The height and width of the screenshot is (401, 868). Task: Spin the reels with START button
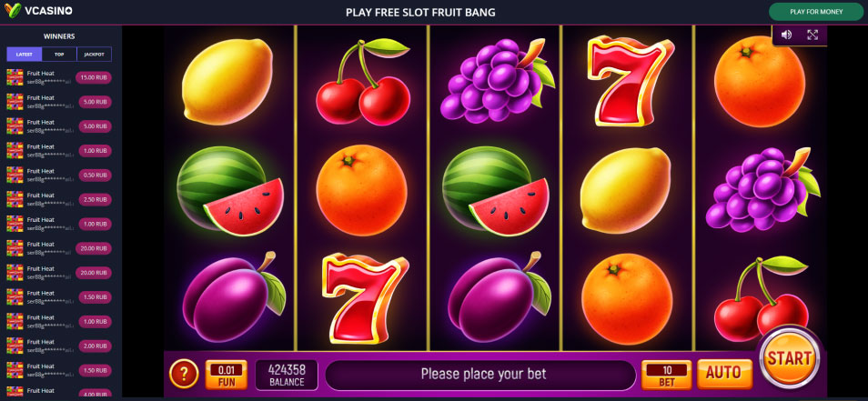tap(789, 358)
